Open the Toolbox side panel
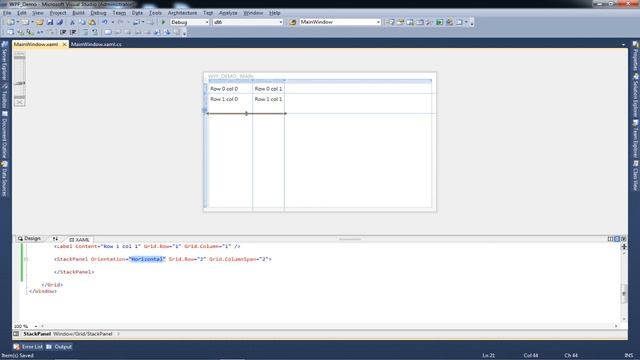This screenshot has width=640, height=360. coord(4,96)
